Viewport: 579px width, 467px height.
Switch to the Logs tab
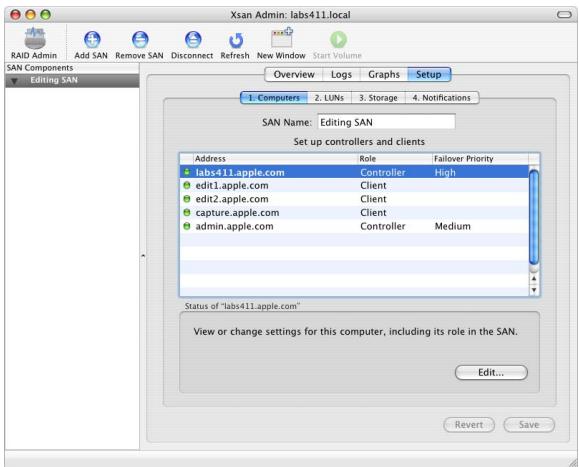[341, 75]
